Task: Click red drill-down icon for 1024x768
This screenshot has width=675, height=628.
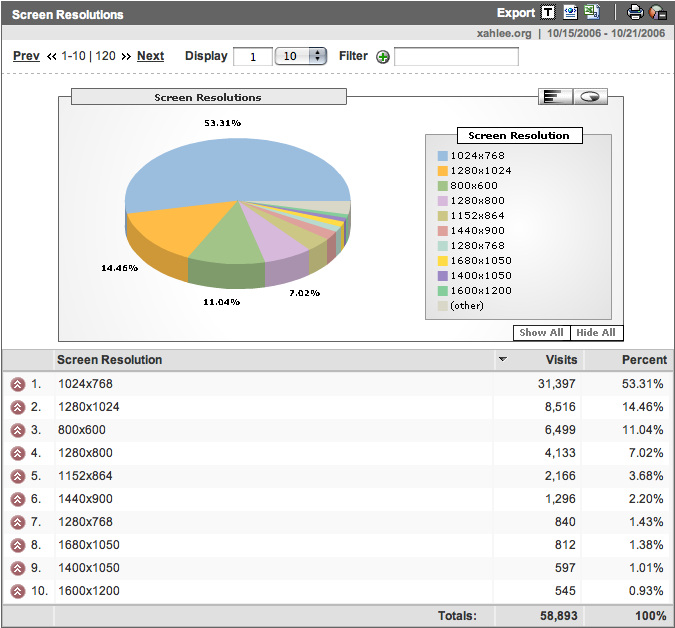Action: [x=17, y=384]
